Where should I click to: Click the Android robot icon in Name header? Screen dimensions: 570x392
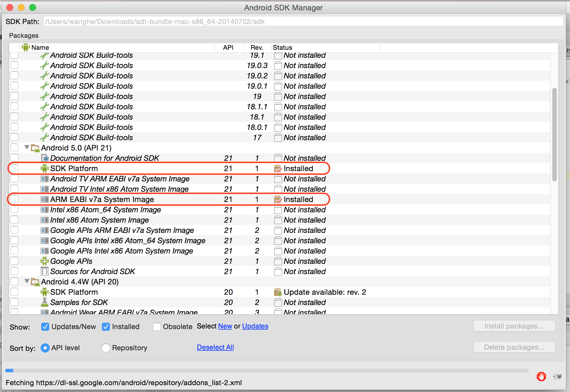[x=26, y=47]
